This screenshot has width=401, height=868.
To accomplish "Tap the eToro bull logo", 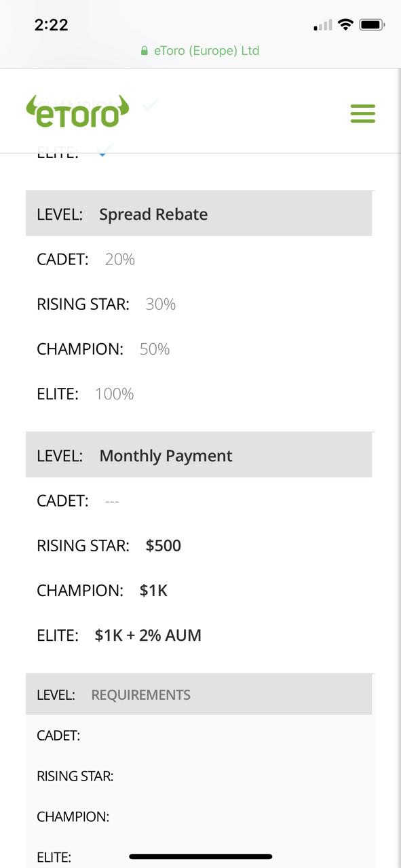I will 77,112.
